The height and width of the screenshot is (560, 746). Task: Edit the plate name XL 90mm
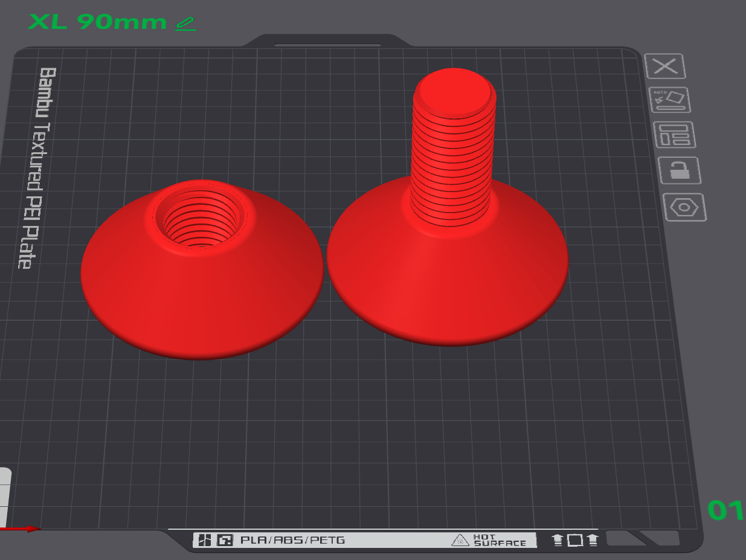tap(186, 24)
